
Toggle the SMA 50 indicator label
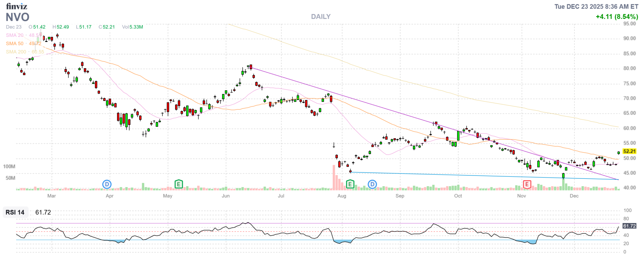(15, 44)
